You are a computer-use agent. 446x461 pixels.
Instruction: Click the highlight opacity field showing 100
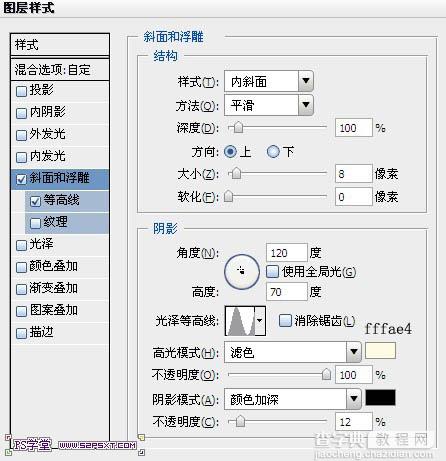coord(354,375)
